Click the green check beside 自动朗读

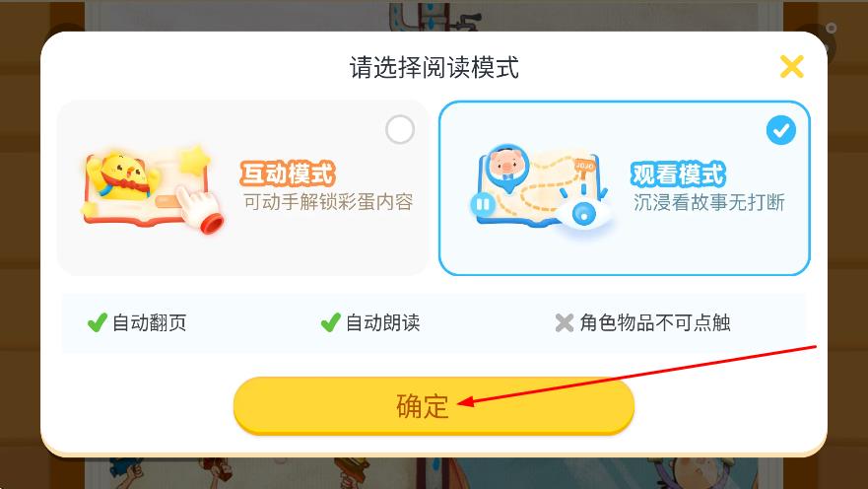[330, 322]
